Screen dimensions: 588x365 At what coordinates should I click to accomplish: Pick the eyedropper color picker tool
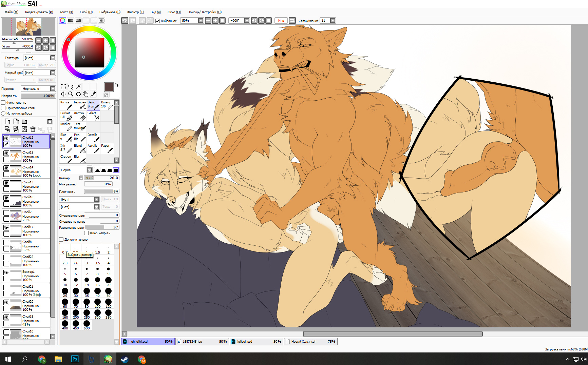93,94
